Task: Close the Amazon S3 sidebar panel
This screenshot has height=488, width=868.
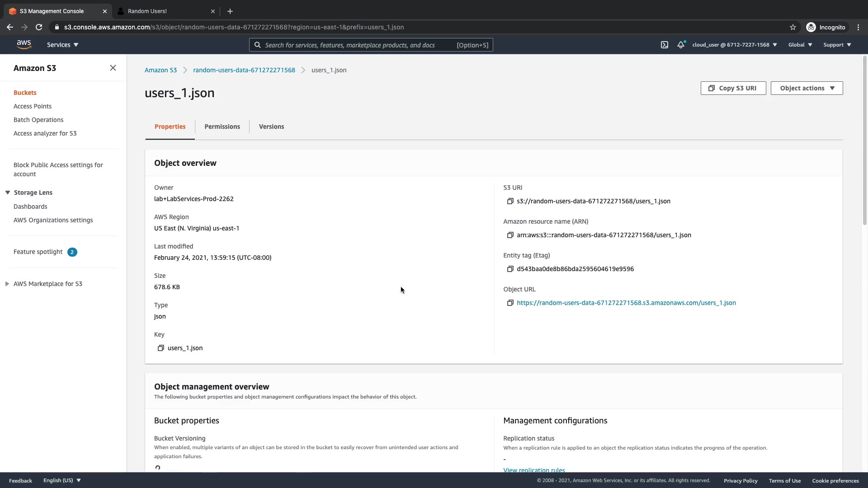Action: pos(113,68)
